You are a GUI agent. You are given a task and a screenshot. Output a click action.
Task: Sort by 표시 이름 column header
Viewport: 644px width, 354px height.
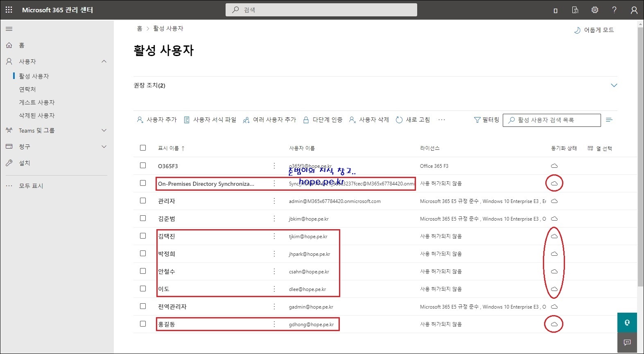(171, 148)
